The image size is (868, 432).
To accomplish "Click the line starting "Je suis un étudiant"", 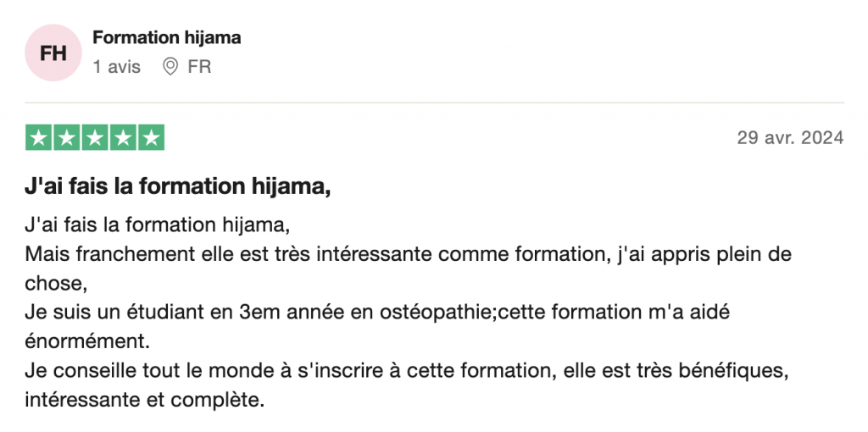I will pos(377,312).
